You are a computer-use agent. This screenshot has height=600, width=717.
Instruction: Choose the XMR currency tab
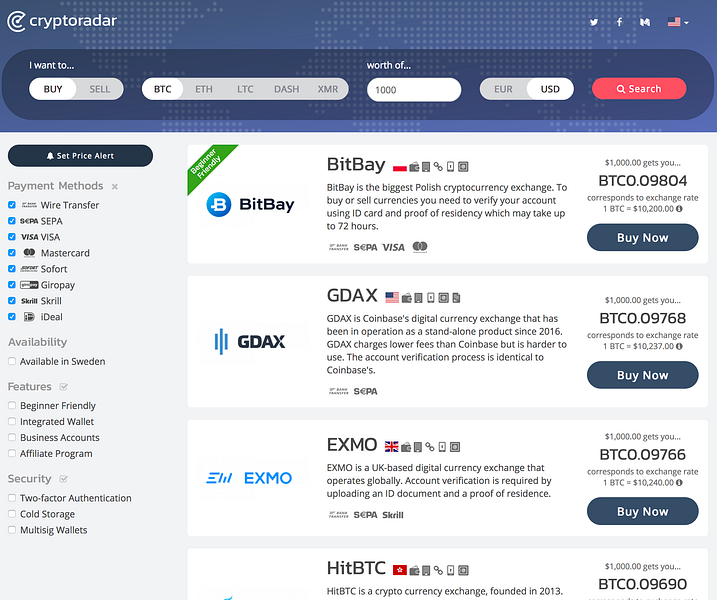[x=328, y=89]
